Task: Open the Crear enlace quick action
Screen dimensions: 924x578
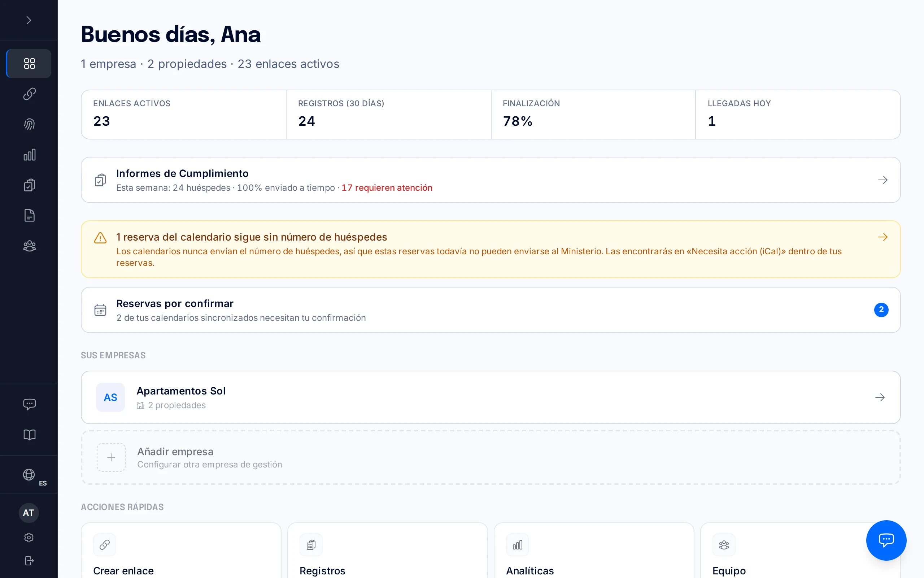Action: (x=181, y=551)
